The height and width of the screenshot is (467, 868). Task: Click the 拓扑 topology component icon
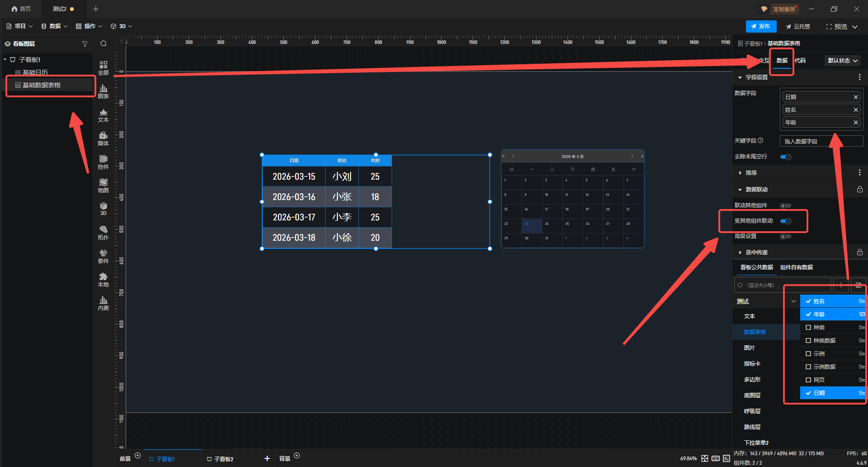103,233
